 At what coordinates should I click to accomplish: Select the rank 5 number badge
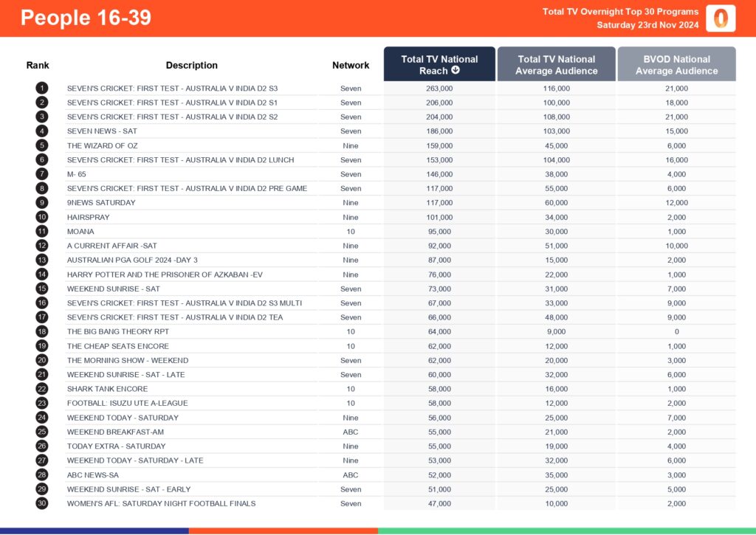click(42, 145)
